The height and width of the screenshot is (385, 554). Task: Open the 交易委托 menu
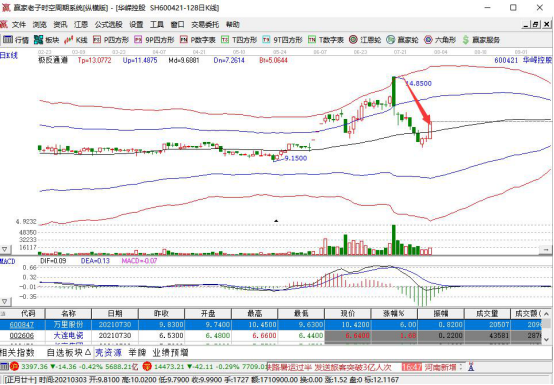tap(205, 24)
